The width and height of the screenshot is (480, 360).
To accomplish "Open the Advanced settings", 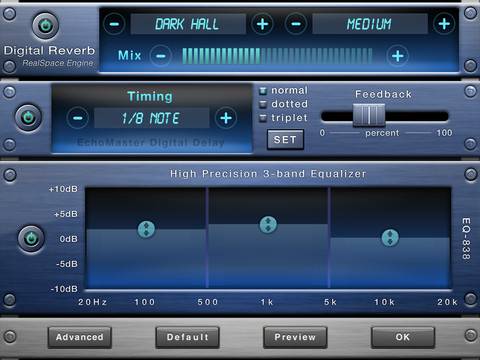I will pyautogui.click(x=80, y=337).
